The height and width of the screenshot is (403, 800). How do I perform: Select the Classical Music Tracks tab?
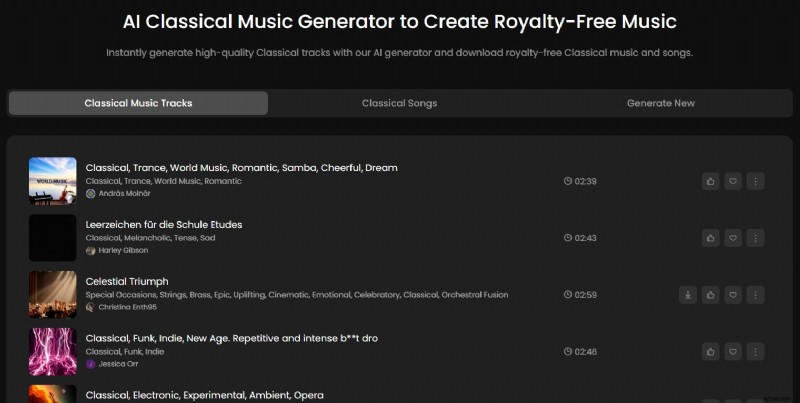coord(138,103)
